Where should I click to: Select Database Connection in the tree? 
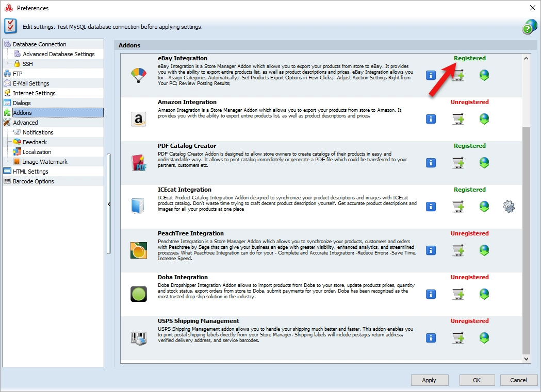(39, 44)
